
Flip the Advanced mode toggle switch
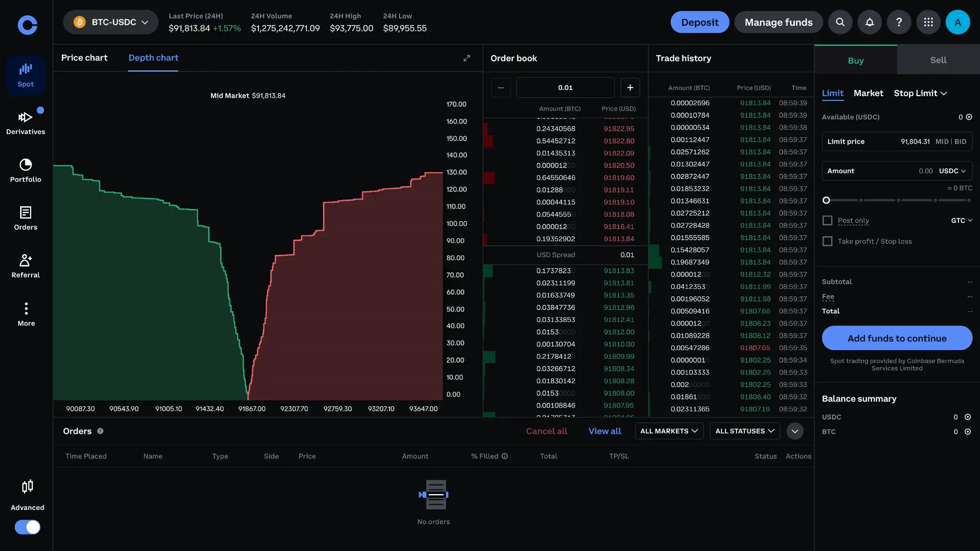coord(27,527)
